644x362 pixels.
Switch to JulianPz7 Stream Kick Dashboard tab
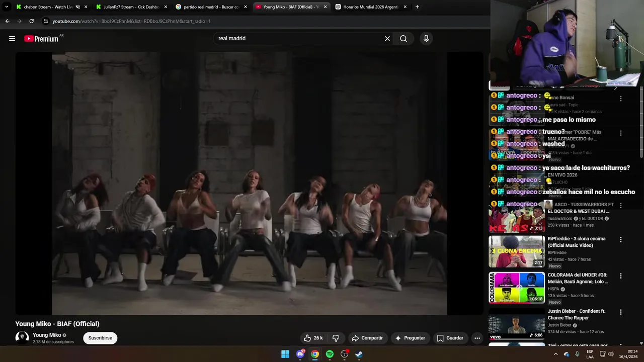pyautogui.click(x=131, y=7)
